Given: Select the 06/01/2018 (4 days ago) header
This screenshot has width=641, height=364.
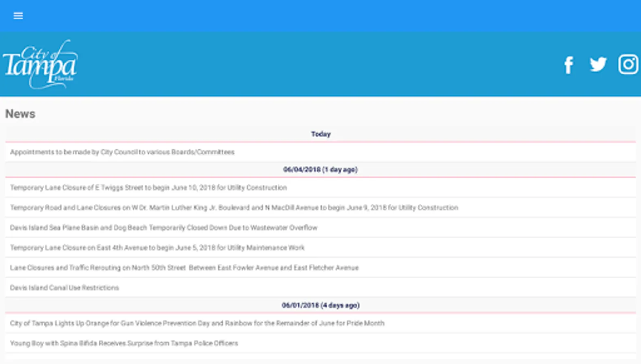Looking at the screenshot, I should point(320,305).
